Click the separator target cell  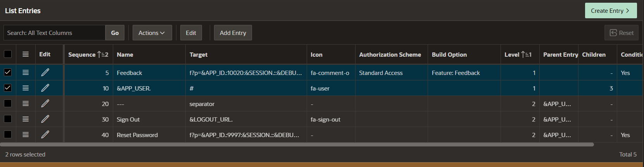point(246,104)
